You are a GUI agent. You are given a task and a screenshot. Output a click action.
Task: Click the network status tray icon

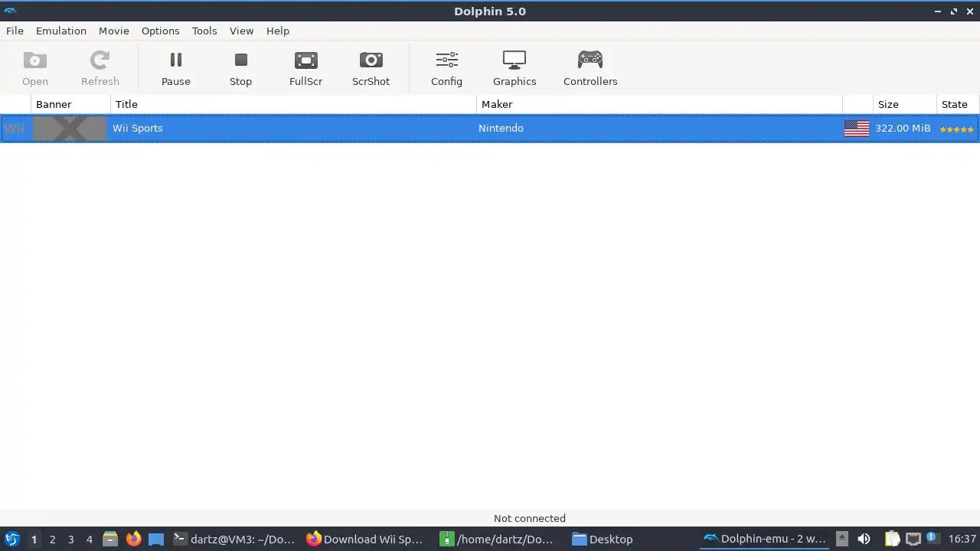tap(913, 540)
